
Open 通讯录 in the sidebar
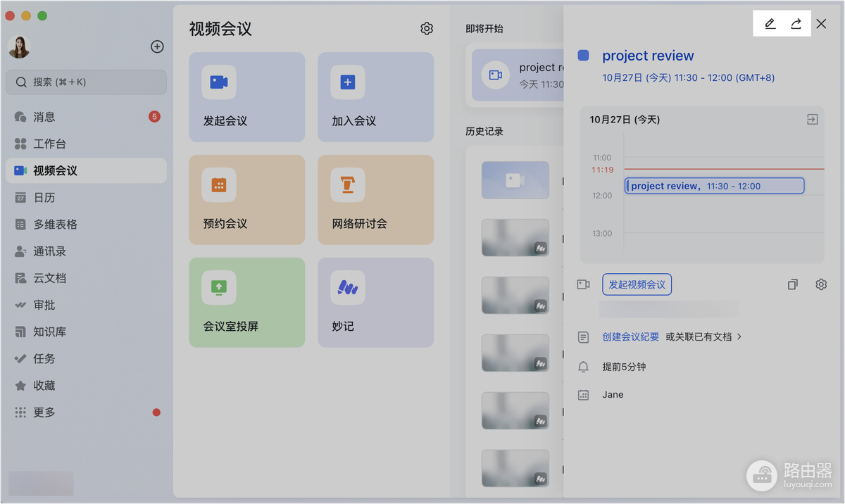point(86,251)
